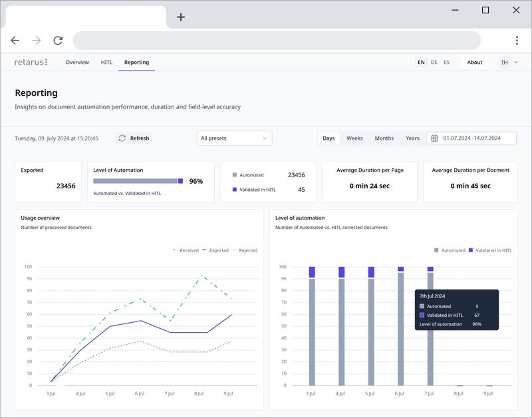This screenshot has width=532, height=418.
Task: Switch language to EN
Action: [x=421, y=62]
